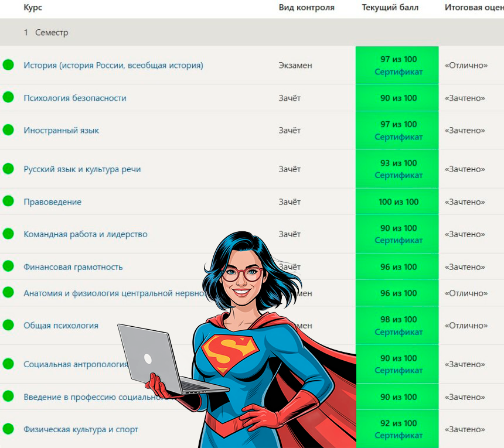The width and height of the screenshot is (504, 448).
Task: Click «Зачтено» grade for Финансовая грамотность
Action: [465, 267]
